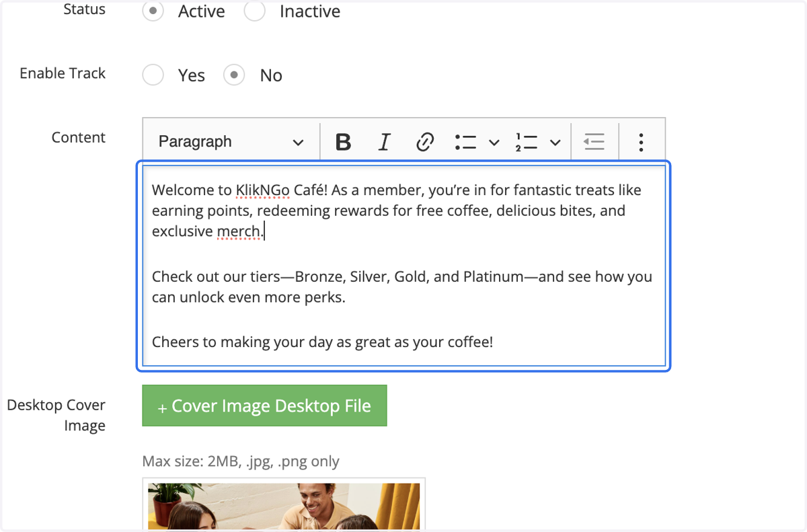Click the Cover Image Desktop File upload button
The width and height of the screenshot is (807, 532).
coord(264,406)
